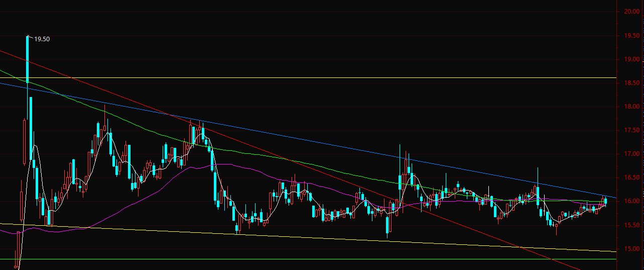The image size is (644, 270).
Task: Click the 18.50 label on the price axis
Action: 631,83
